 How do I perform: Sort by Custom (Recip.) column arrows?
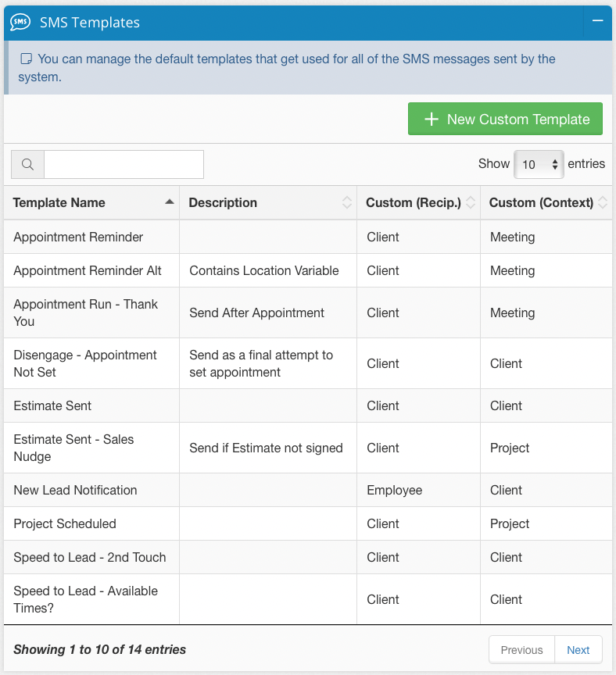(471, 202)
